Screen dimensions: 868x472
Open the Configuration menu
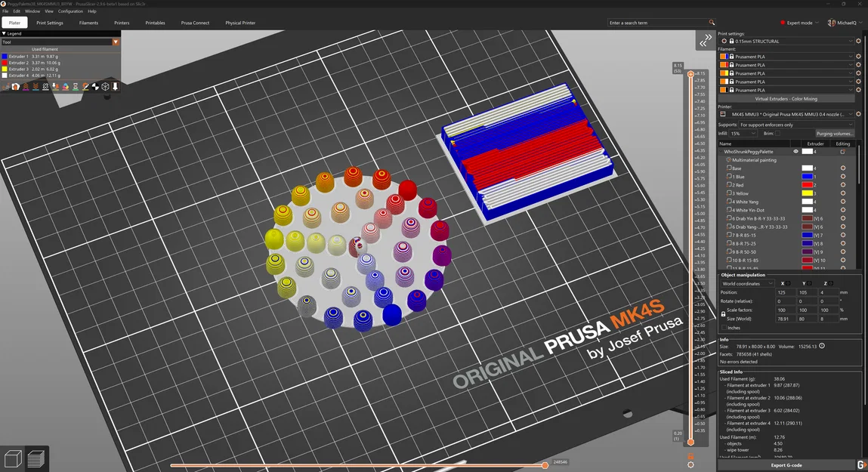click(70, 11)
